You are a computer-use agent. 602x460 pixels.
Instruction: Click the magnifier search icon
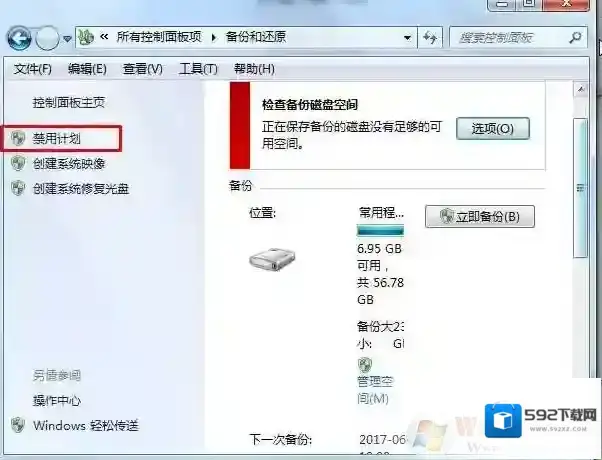(x=575, y=37)
